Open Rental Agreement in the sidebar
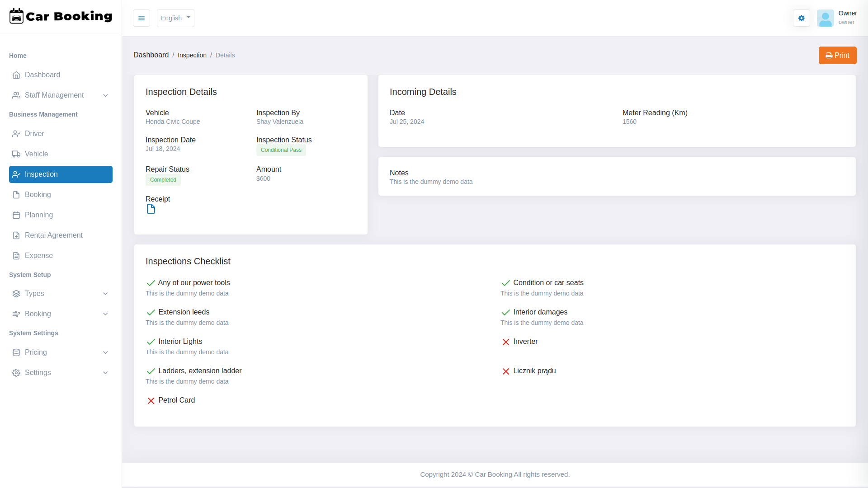This screenshot has width=868, height=488. pyautogui.click(x=53, y=235)
